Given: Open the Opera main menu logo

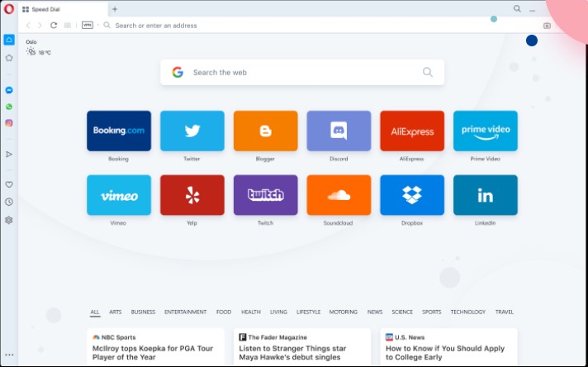Looking at the screenshot, I should coord(8,9).
